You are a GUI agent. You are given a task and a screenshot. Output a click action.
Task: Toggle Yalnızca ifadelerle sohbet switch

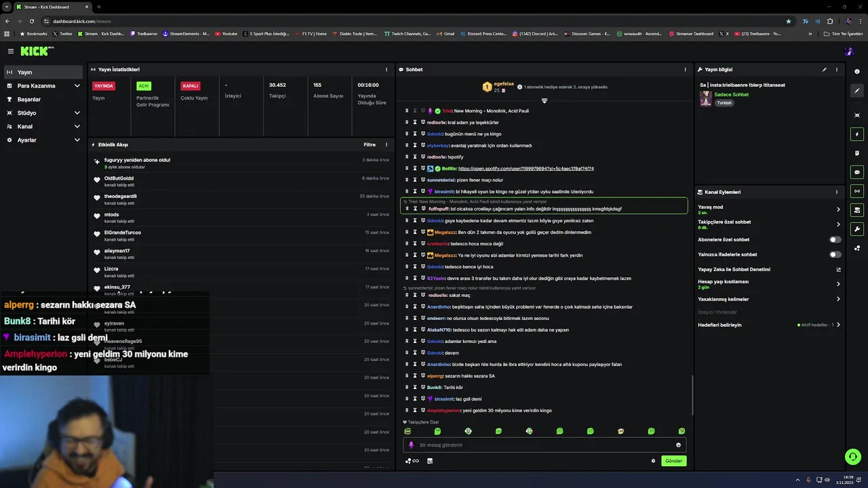pyautogui.click(x=835, y=254)
